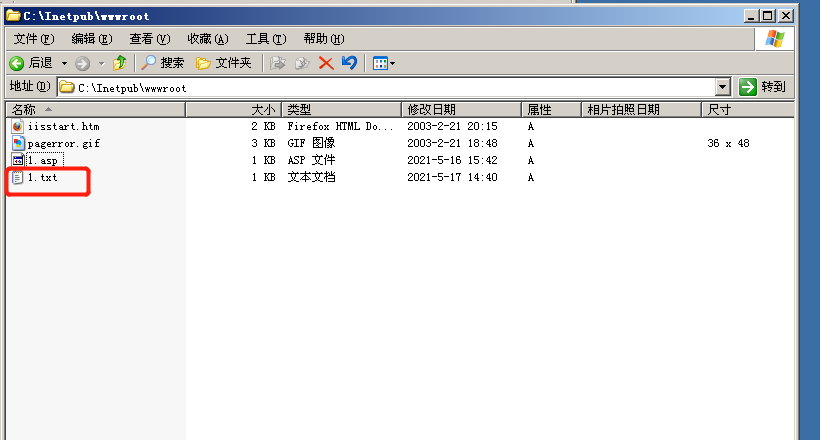Open the Forward history dropdown arrow

101,64
